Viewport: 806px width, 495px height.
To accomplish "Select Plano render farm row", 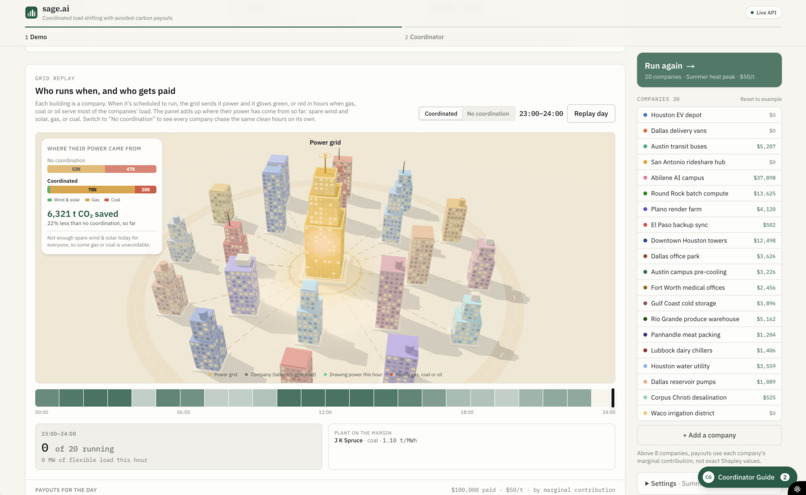I will click(x=709, y=209).
